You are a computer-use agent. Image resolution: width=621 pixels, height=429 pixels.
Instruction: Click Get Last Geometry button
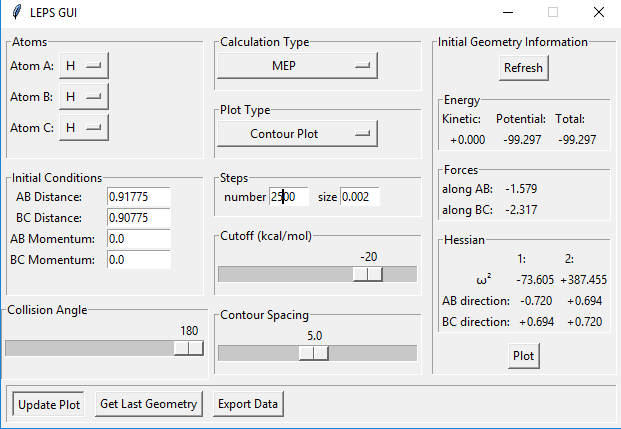[x=150, y=404]
